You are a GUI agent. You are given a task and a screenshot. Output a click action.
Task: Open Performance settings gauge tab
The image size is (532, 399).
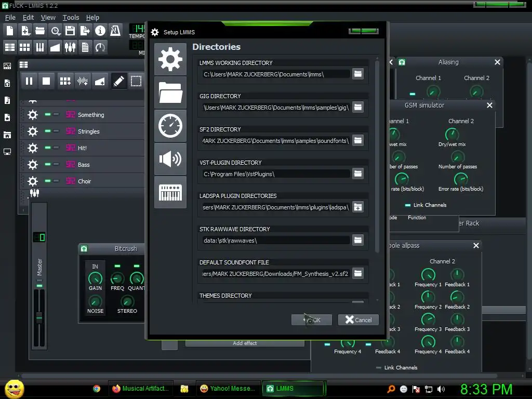pyautogui.click(x=170, y=126)
